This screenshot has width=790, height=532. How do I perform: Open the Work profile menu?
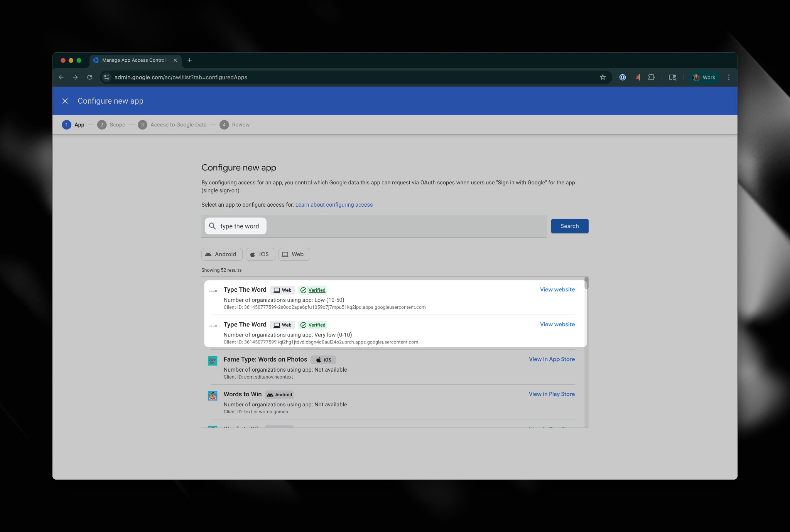704,77
